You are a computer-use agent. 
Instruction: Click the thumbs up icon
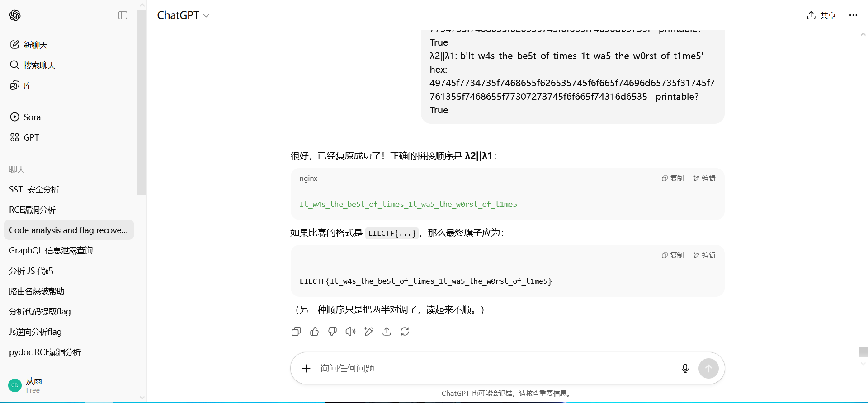click(314, 332)
